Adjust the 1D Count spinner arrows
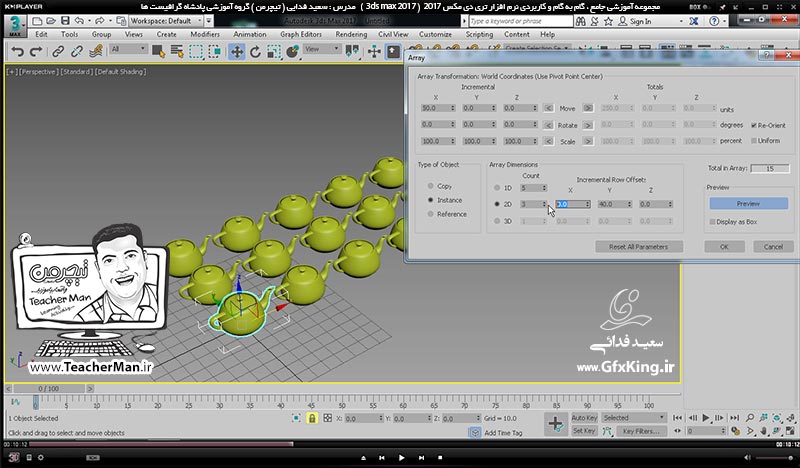This screenshot has width=800, height=468. (544, 188)
